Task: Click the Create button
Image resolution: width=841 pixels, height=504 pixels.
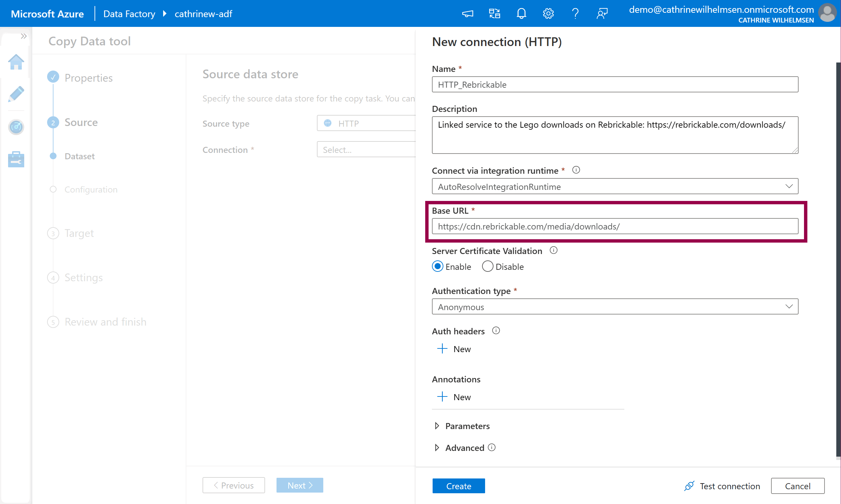Action: (x=458, y=486)
